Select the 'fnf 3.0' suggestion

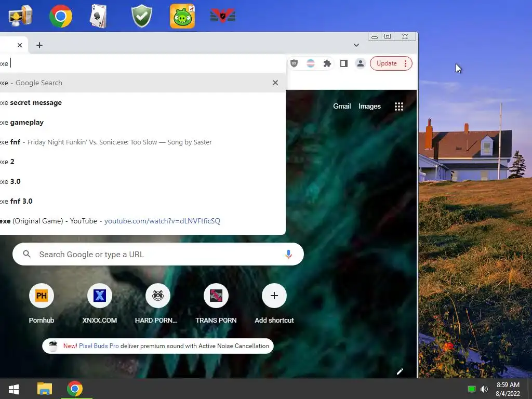(x=142, y=201)
